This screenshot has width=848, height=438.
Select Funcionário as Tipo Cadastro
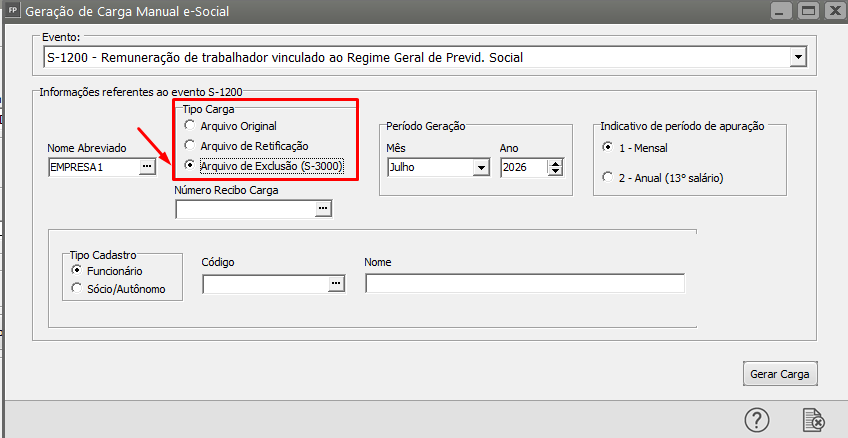pos(76,270)
